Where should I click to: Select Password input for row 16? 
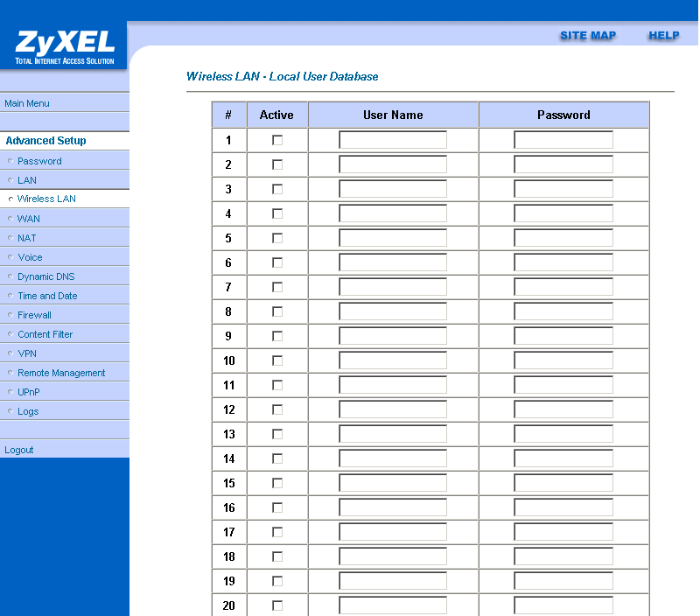pos(563,507)
